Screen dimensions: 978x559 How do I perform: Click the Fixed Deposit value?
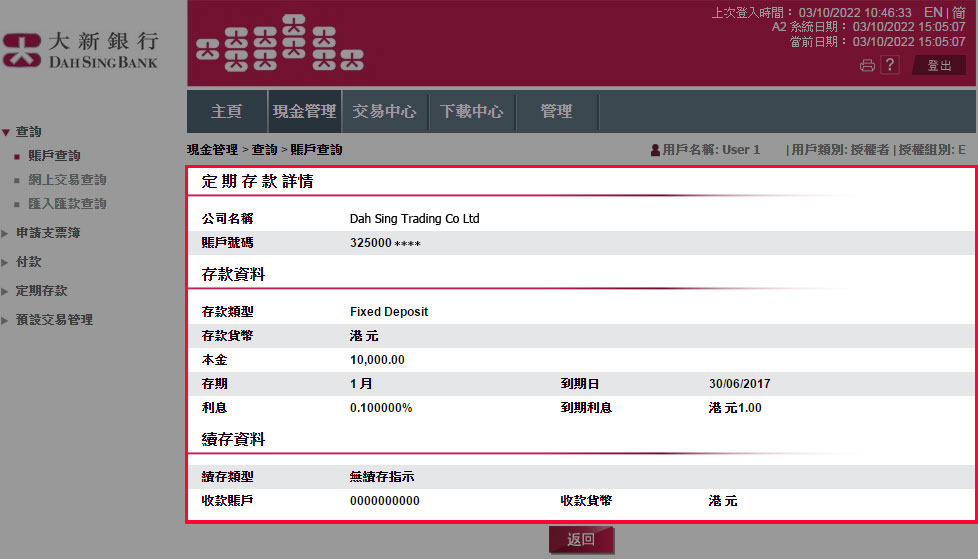point(389,311)
